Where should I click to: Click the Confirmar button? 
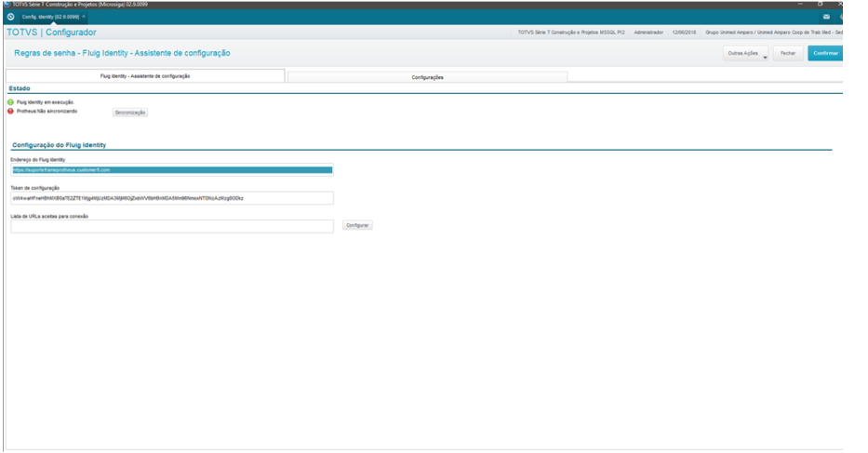point(825,53)
